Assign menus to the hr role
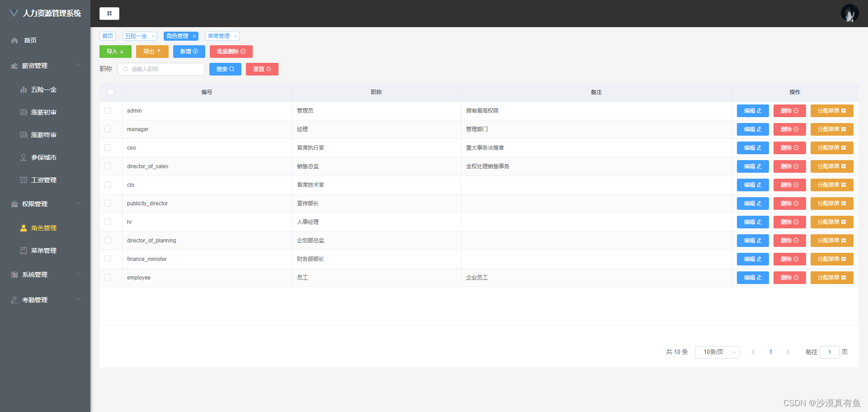The width and height of the screenshot is (868, 412). click(x=832, y=222)
